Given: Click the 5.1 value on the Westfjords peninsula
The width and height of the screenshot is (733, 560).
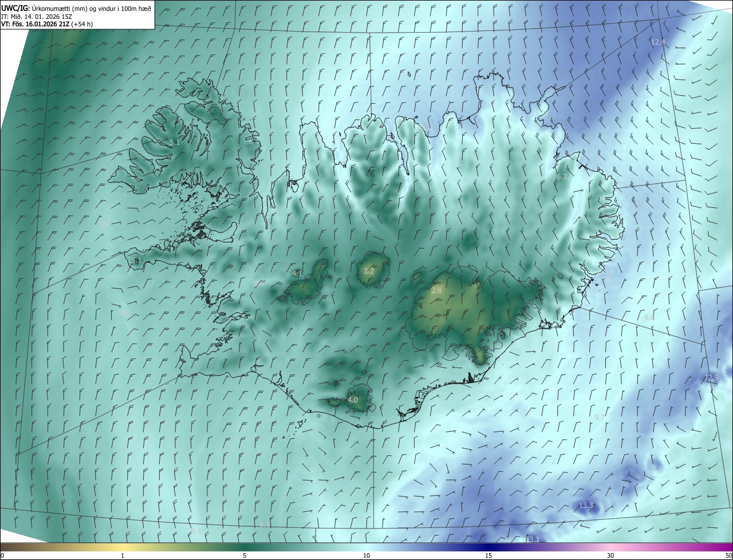Looking at the screenshot, I should [175, 143].
